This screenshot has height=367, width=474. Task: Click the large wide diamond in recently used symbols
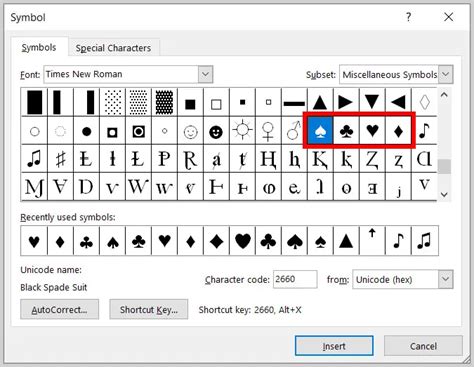pyautogui.click(x=216, y=241)
